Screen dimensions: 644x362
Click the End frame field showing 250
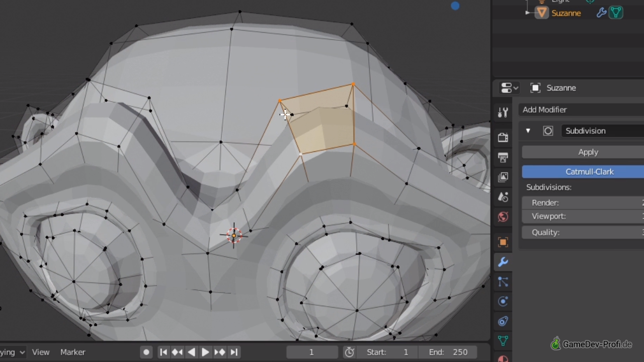coord(449,352)
